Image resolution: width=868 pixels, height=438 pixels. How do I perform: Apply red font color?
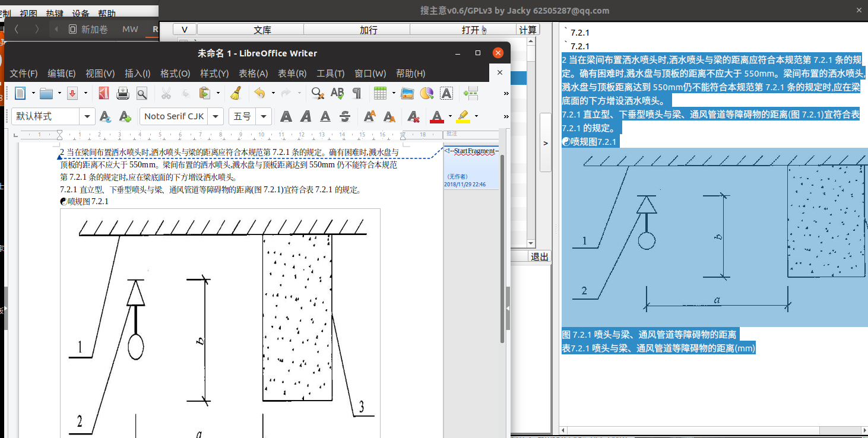point(437,116)
